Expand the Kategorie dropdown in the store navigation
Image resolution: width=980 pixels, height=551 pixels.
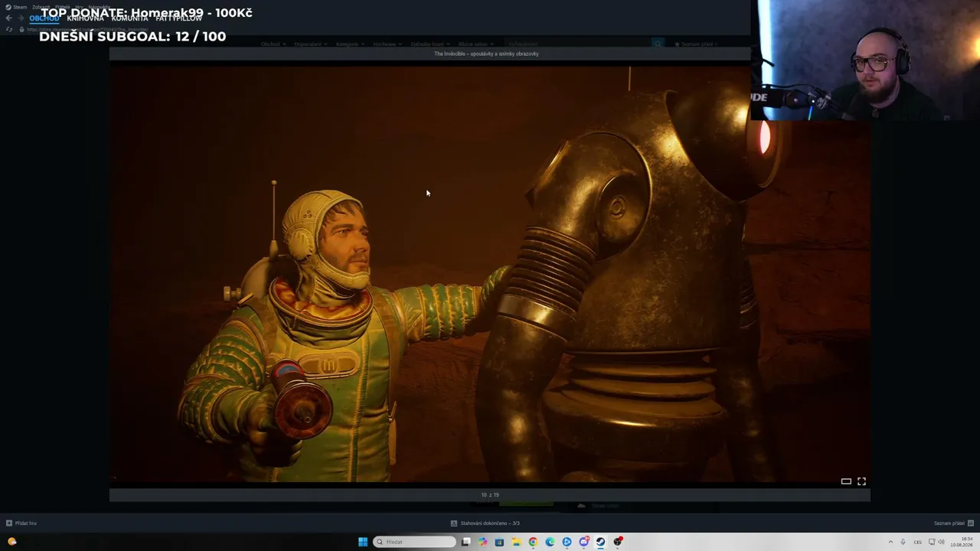[x=349, y=44]
